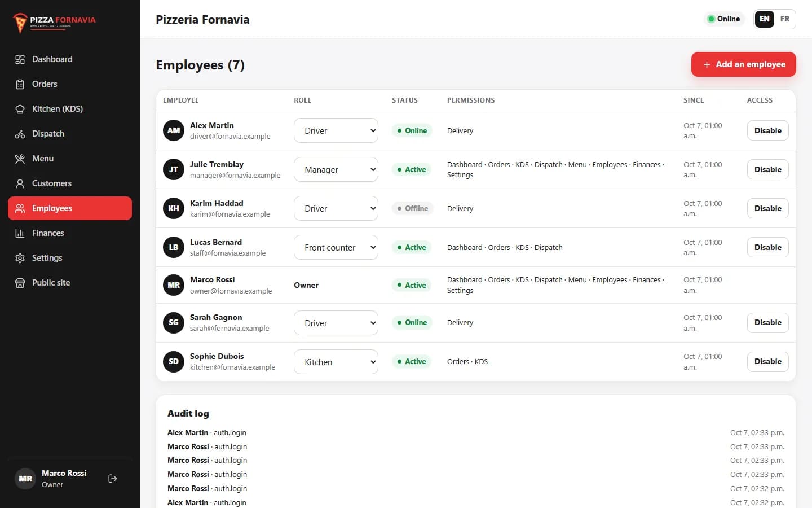Switch language to FR

(784, 19)
